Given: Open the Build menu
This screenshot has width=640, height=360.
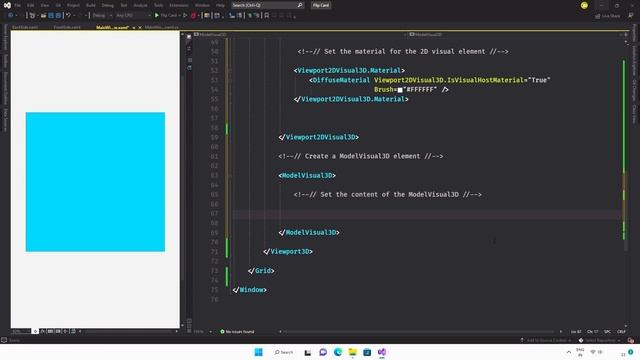Looking at the screenshot, I should coord(91,5).
